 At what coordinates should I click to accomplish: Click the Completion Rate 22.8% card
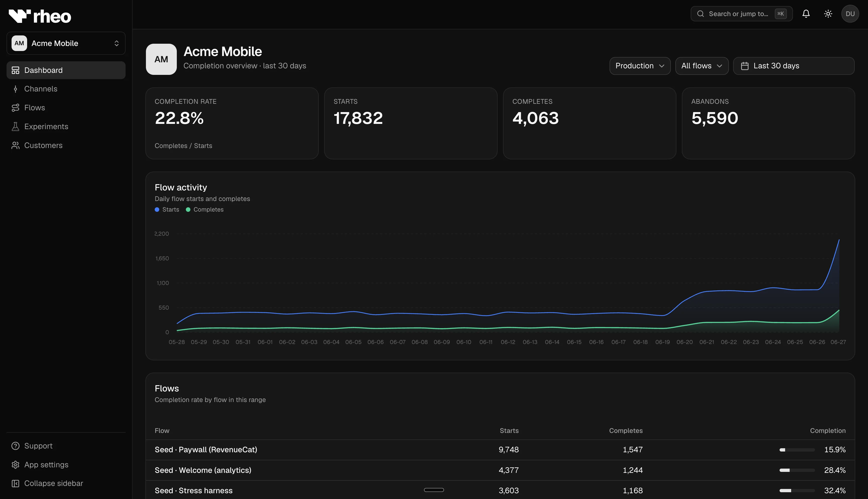[232, 123]
